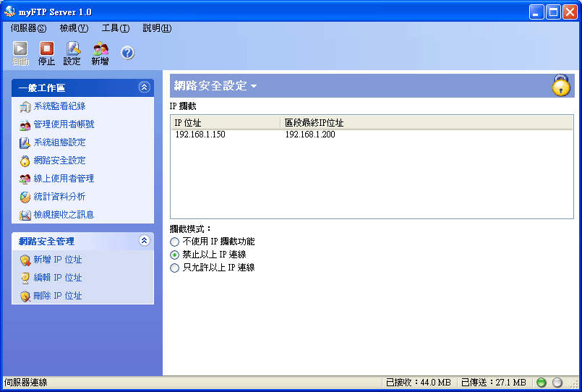Open help via the question mark icon
Screen dimensions: 582x392
point(127,53)
